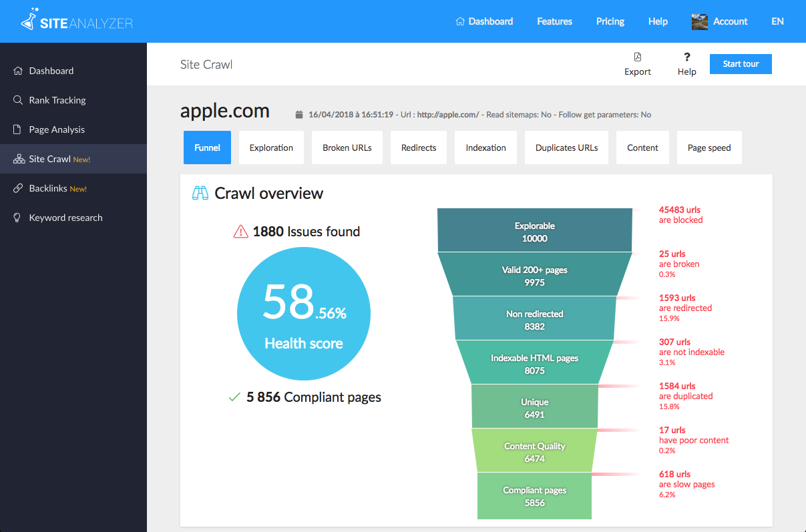
Task: Open the Features menu item
Action: pos(554,21)
